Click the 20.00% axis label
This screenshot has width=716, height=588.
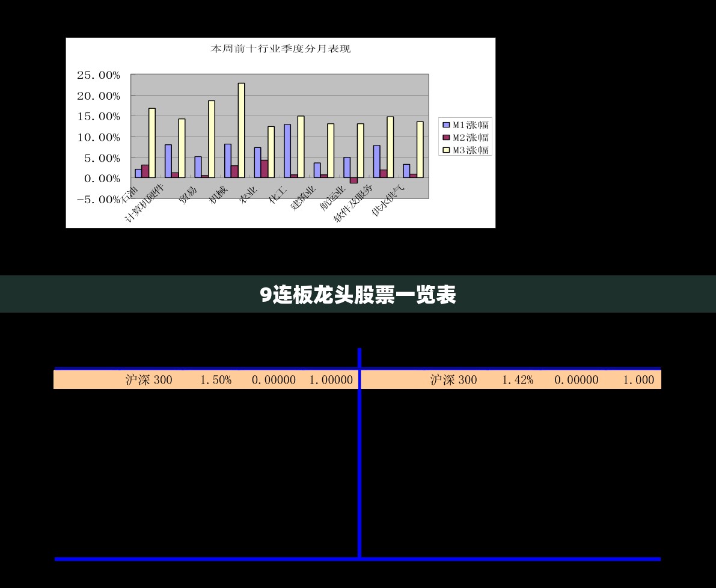click(99, 96)
